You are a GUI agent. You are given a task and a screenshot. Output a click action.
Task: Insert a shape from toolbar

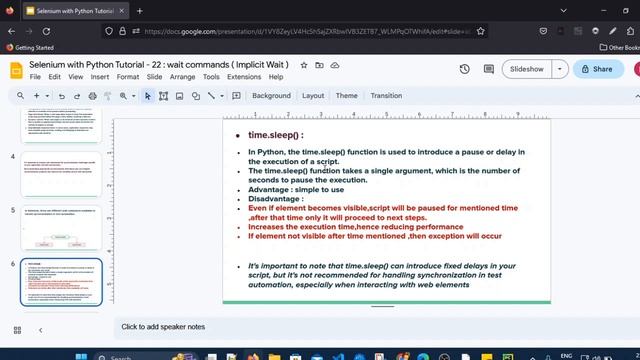(196, 96)
